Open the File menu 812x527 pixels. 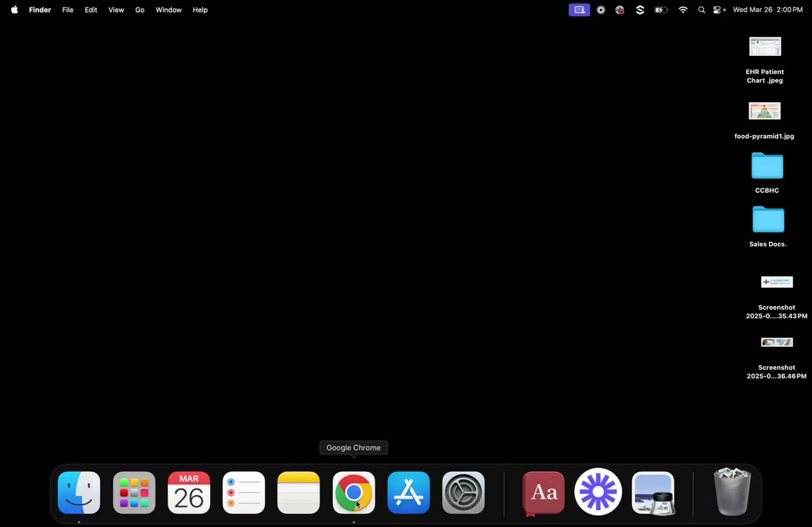pyautogui.click(x=68, y=10)
